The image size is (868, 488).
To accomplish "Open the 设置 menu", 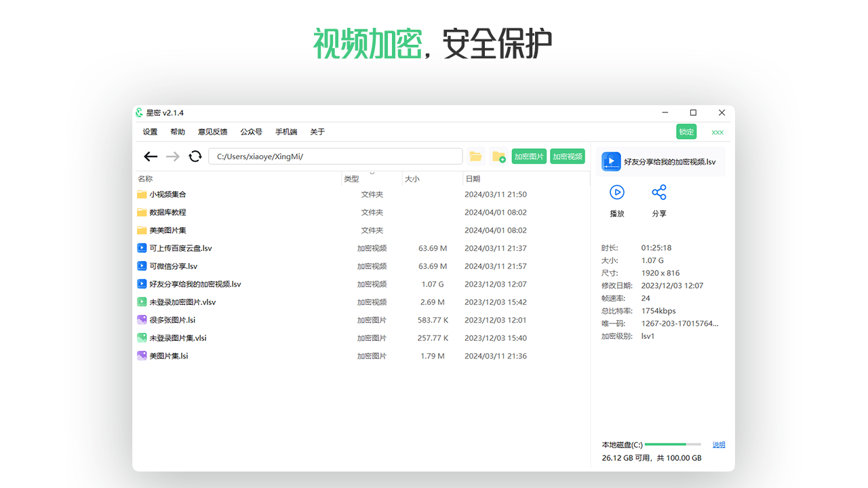I will pyautogui.click(x=150, y=132).
